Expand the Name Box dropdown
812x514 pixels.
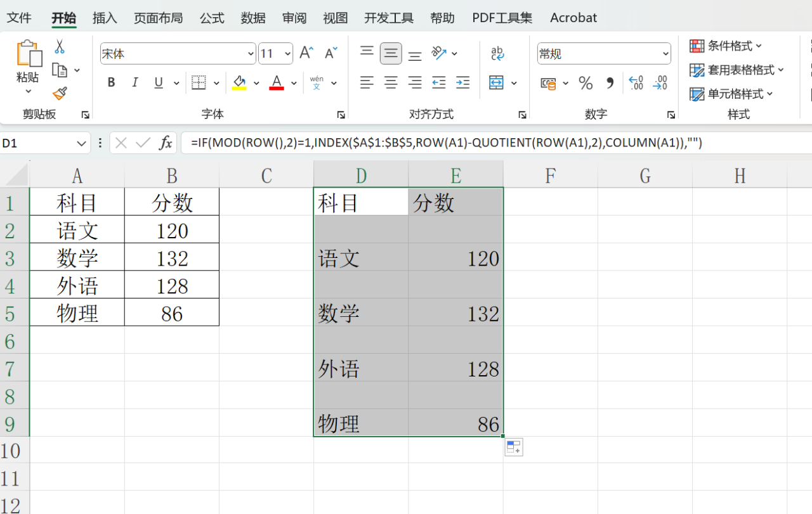click(81, 144)
